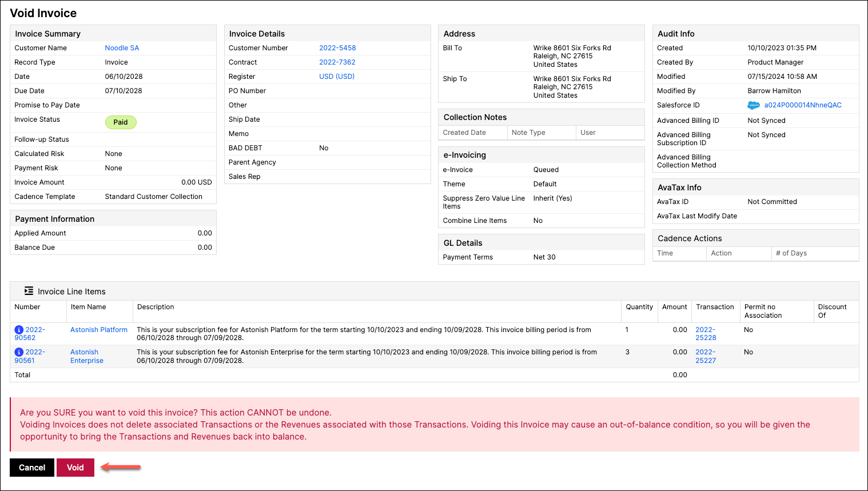Screen dimensions: 868x491
Task: Click the Created Date column header
Action: pos(464,133)
